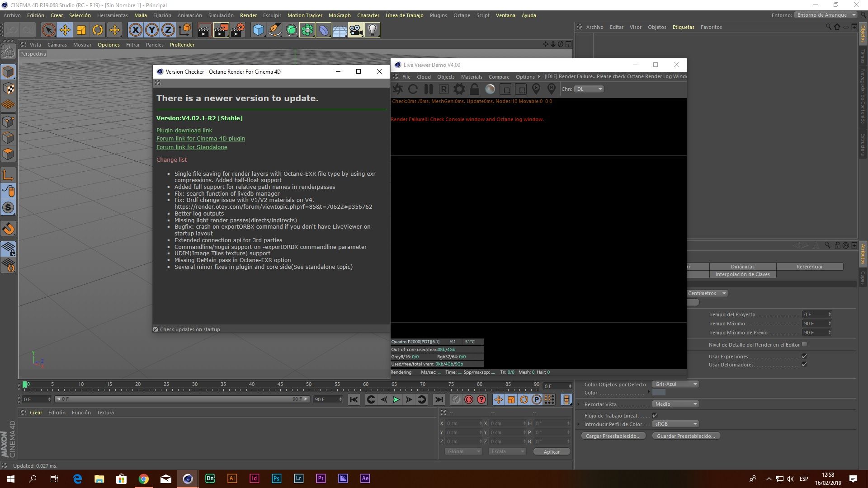The height and width of the screenshot is (488, 868).
Task: Click the focus picker pin icon
Action: point(536,89)
